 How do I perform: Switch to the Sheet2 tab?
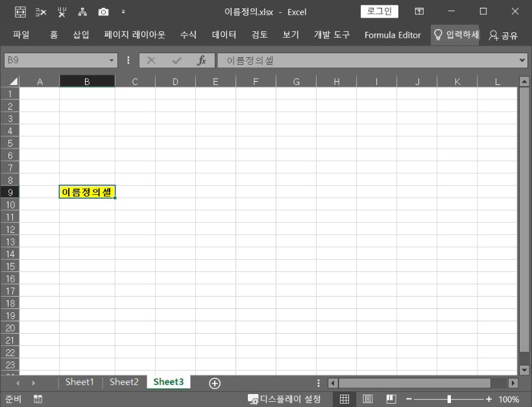[124, 382]
